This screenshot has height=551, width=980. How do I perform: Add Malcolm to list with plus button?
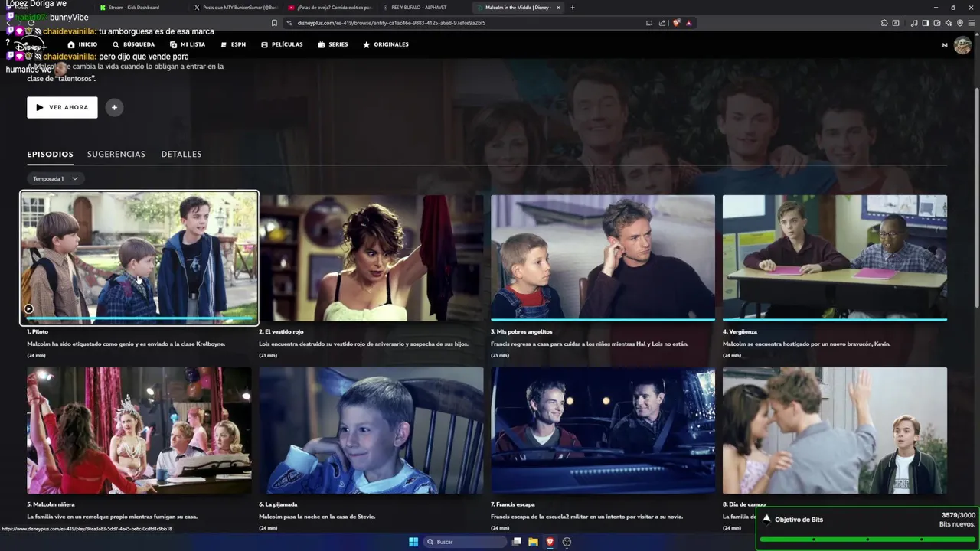pos(114,107)
